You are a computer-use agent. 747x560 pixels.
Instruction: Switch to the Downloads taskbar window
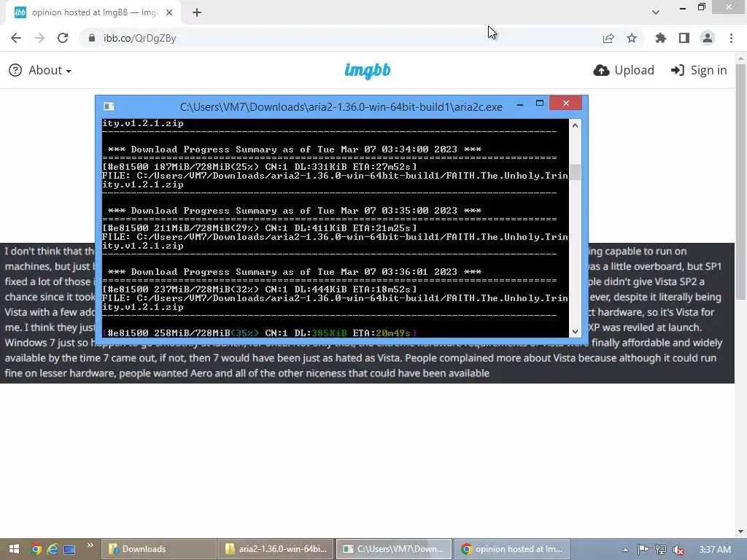(158, 549)
